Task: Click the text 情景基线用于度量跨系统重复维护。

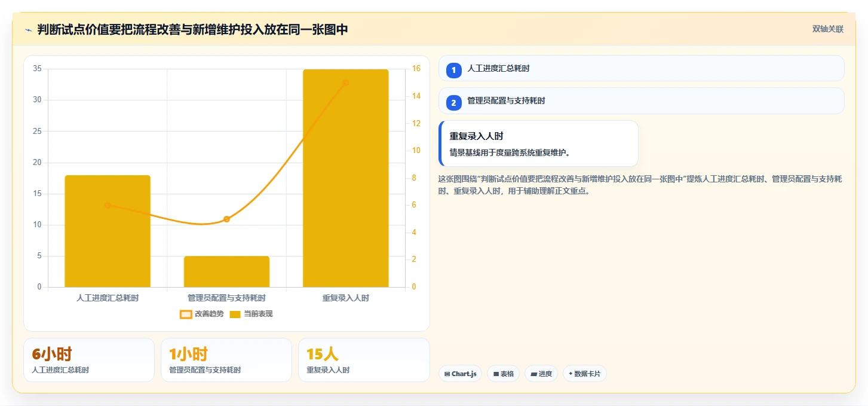Action: point(510,152)
